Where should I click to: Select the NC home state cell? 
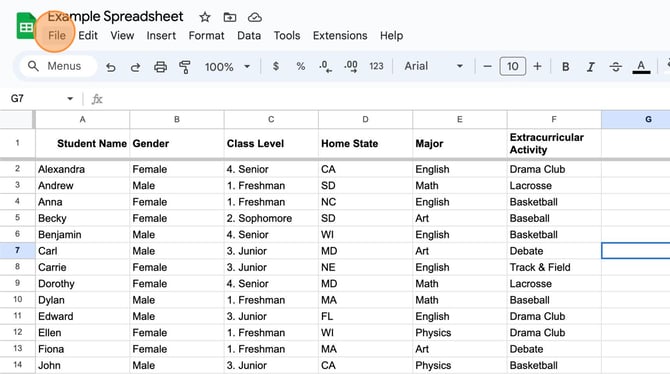pyautogui.click(x=365, y=202)
